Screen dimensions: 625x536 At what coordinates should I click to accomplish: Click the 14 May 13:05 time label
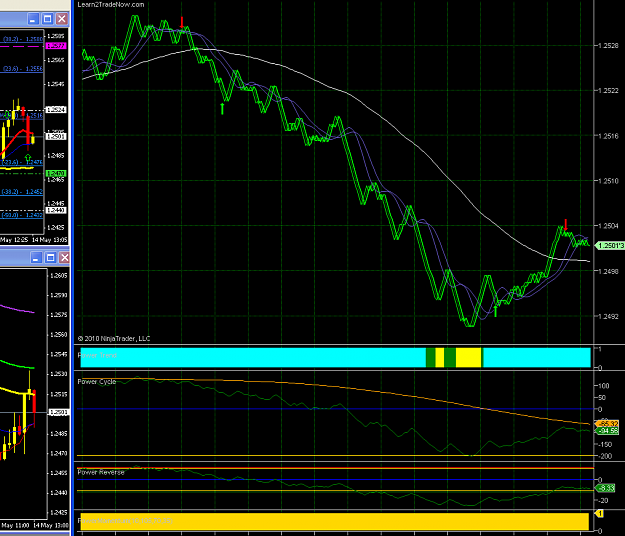[x=49, y=240]
